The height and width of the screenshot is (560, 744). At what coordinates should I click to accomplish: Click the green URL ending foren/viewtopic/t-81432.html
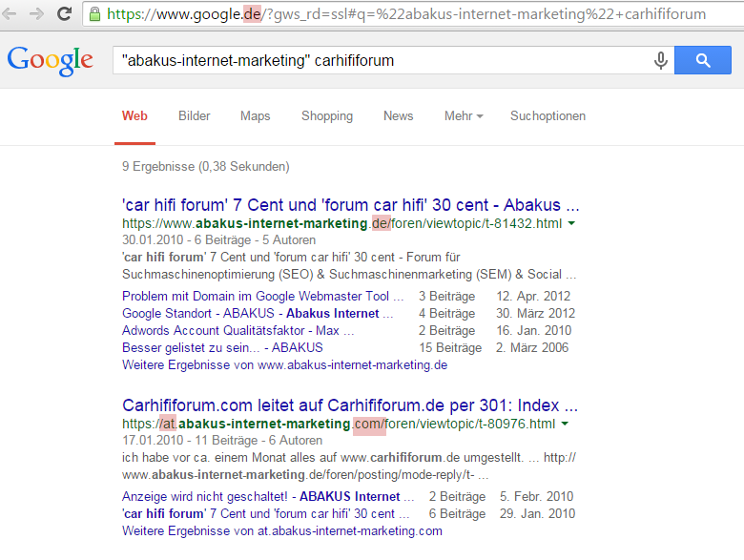(x=341, y=223)
